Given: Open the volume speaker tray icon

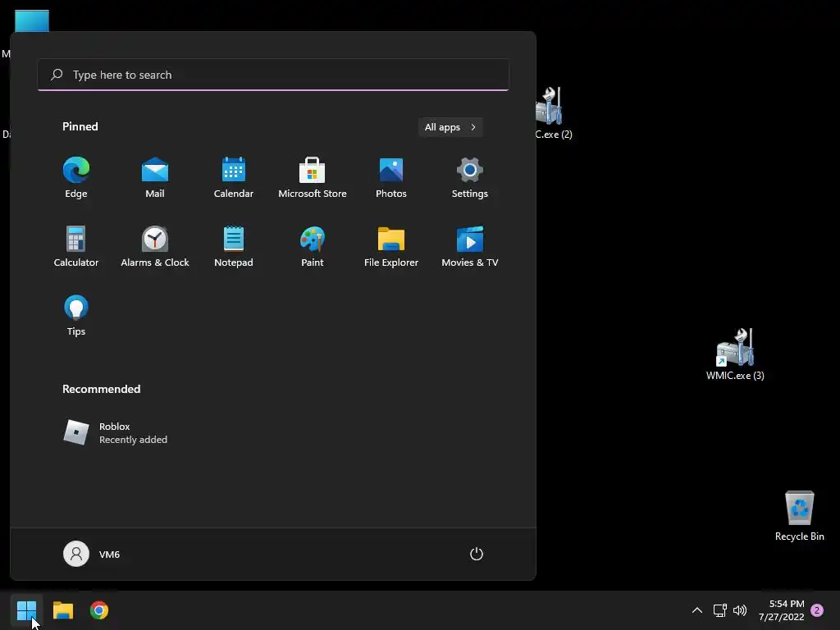Looking at the screenshot, I should click(740, 610).
